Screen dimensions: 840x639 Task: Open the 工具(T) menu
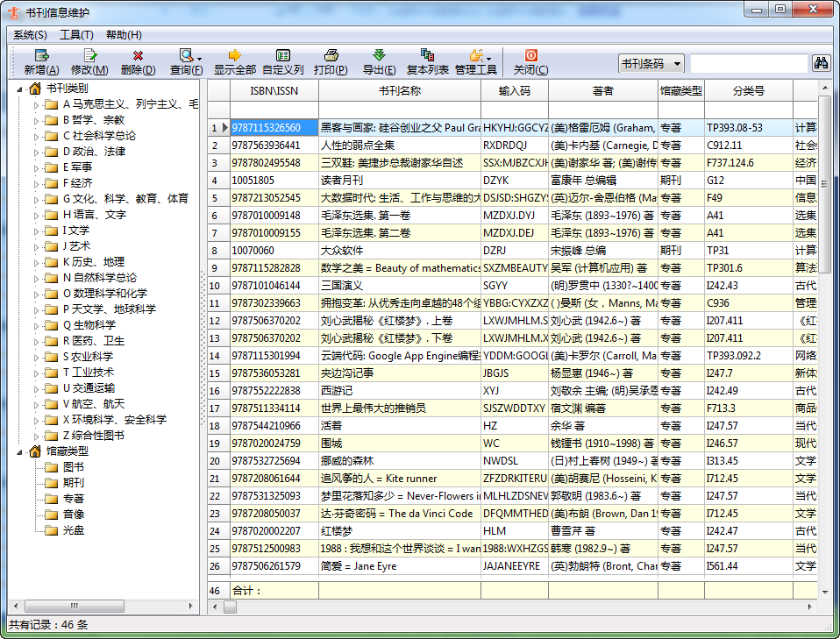pos(76,35)
